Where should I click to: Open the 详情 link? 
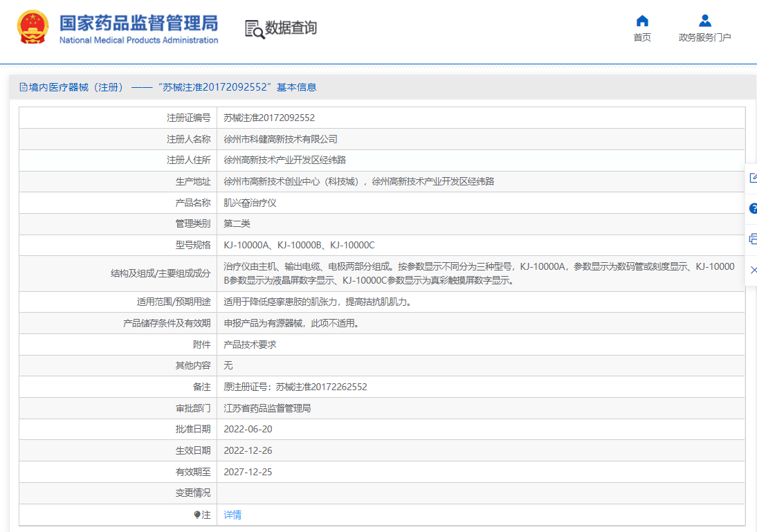[232, 515]
